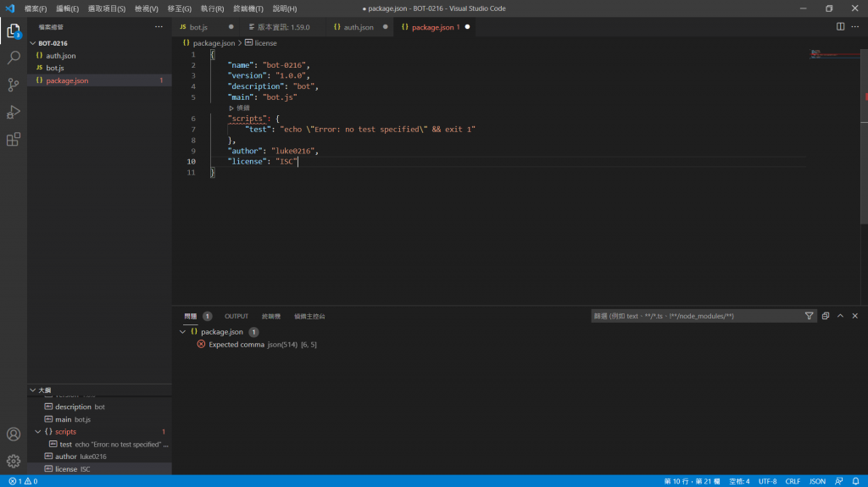
Task: Open the Accounts icon in activity bar
Action: (14, 434)
